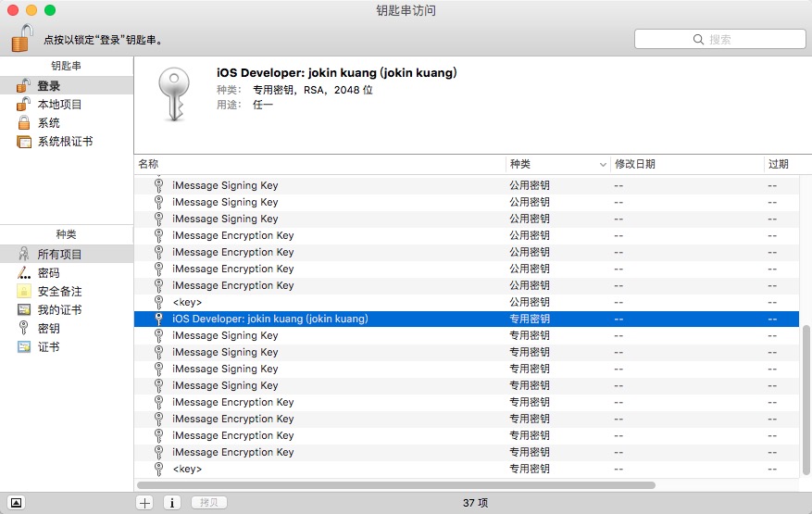This screenshot has height=514, width=812.
Task: Click the lock icon to lock the login keychain
Action: [x=22, y=38]
